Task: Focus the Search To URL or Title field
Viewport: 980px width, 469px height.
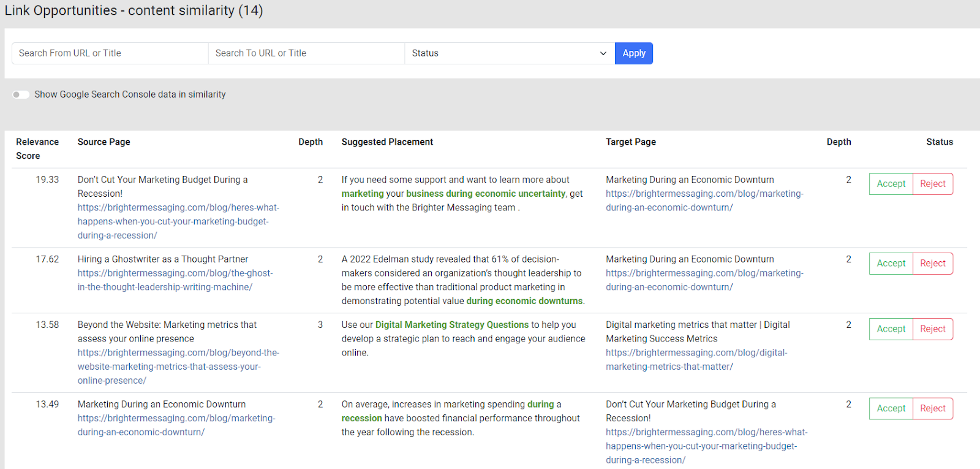Action: coord(306,53)
